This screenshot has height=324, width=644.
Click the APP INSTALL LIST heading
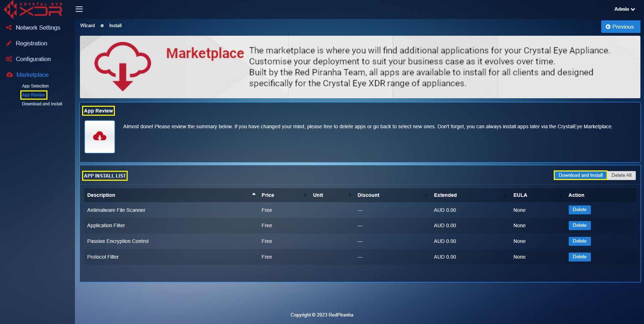pos(105,176)
